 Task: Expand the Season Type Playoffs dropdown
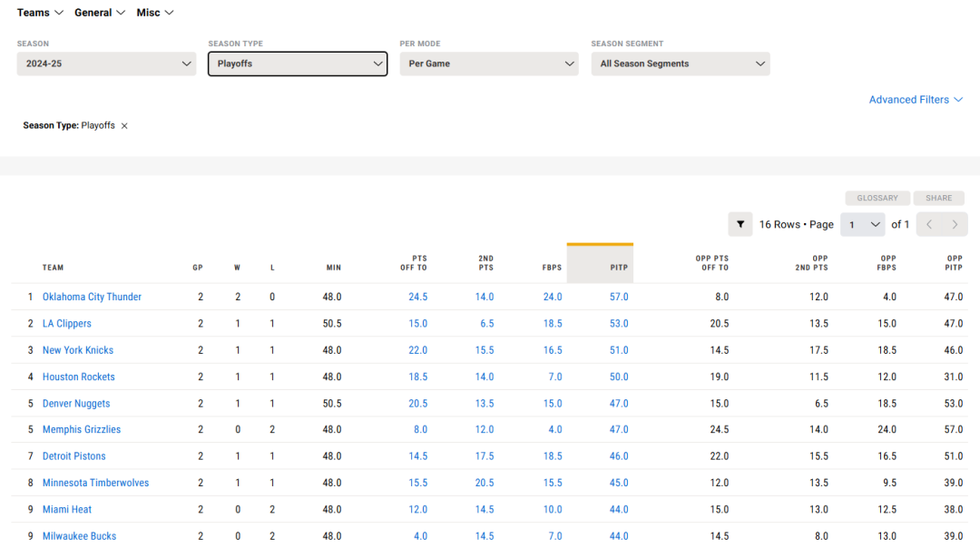298,64
